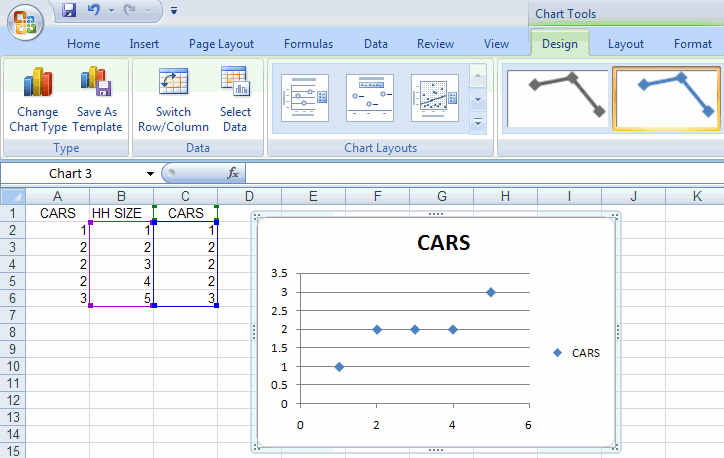Open the Undo history dropdown arrow
724x458 pixels.
pyautogui.click(x=110, y=11)
